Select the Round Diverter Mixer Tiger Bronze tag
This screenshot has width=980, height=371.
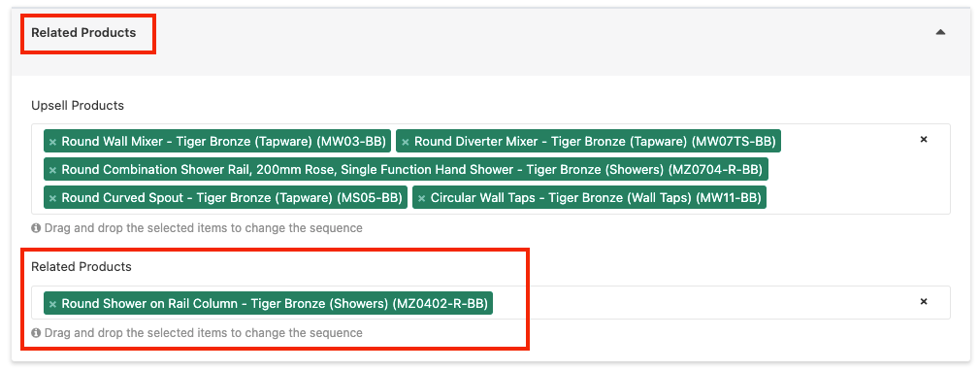point(589,142)
